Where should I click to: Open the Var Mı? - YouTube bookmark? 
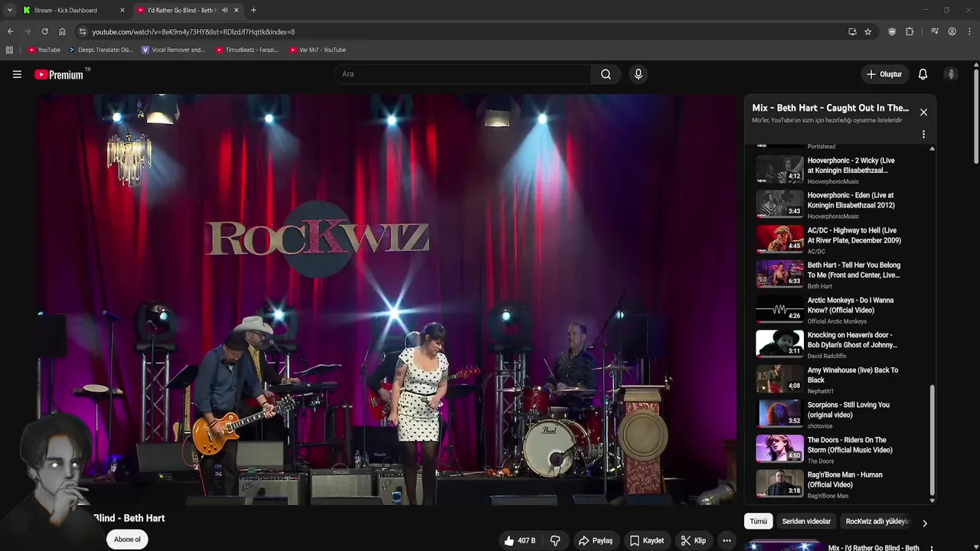[318, 50]
